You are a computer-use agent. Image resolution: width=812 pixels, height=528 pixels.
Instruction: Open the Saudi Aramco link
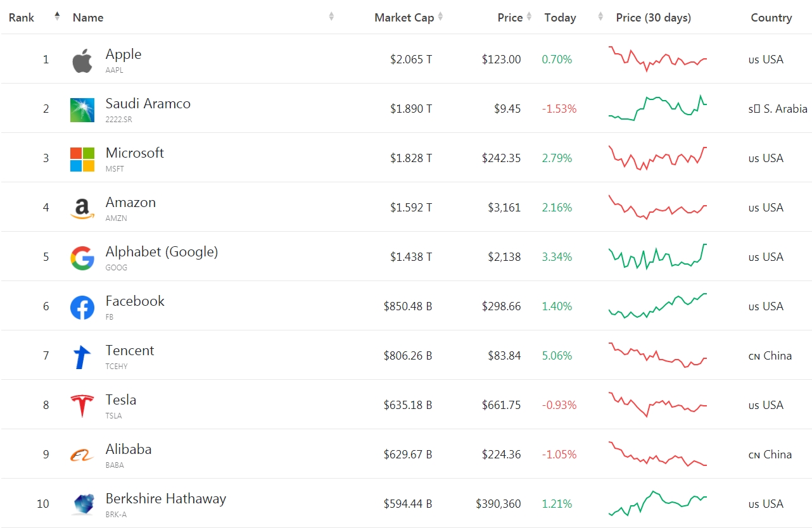coord(148,104)
